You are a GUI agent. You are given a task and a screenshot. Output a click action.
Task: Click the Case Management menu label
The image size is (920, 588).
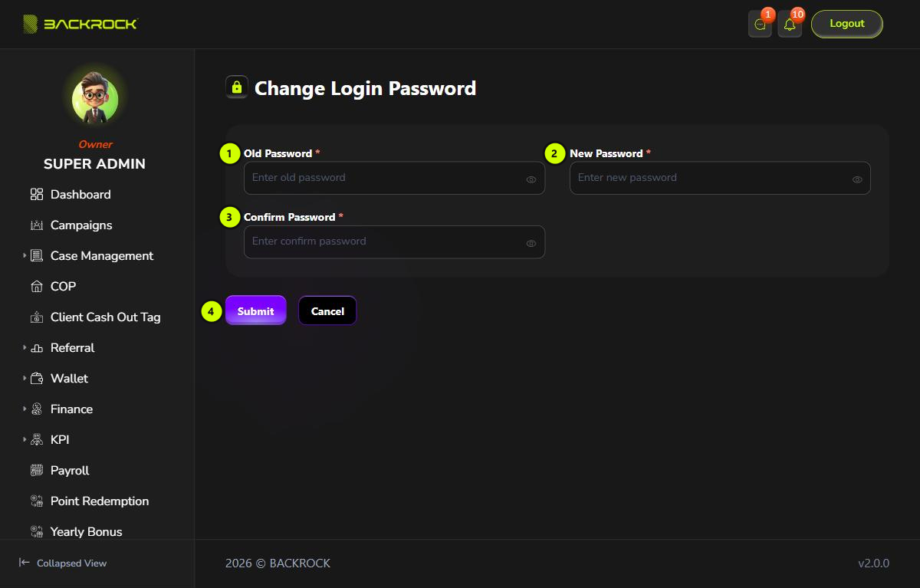click(102, 256)
